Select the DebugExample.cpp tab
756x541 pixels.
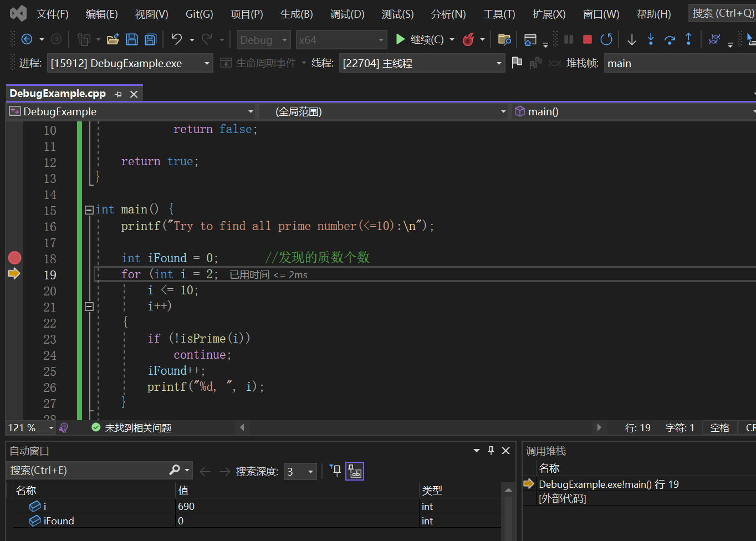[x=58, y=93]
